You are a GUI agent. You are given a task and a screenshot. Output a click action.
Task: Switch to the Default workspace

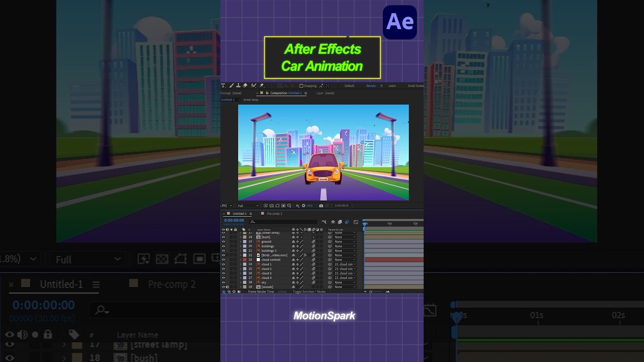350,85
